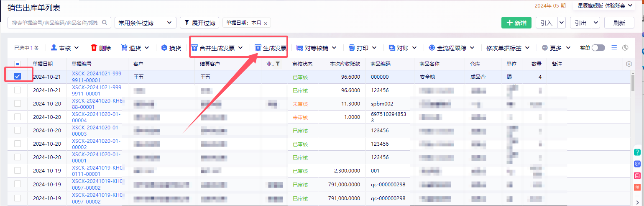Expand the 打印 dropdown arrow
The height and width of the screenshot is (206, 644).
pyautogui.click(x=374, y=48)
